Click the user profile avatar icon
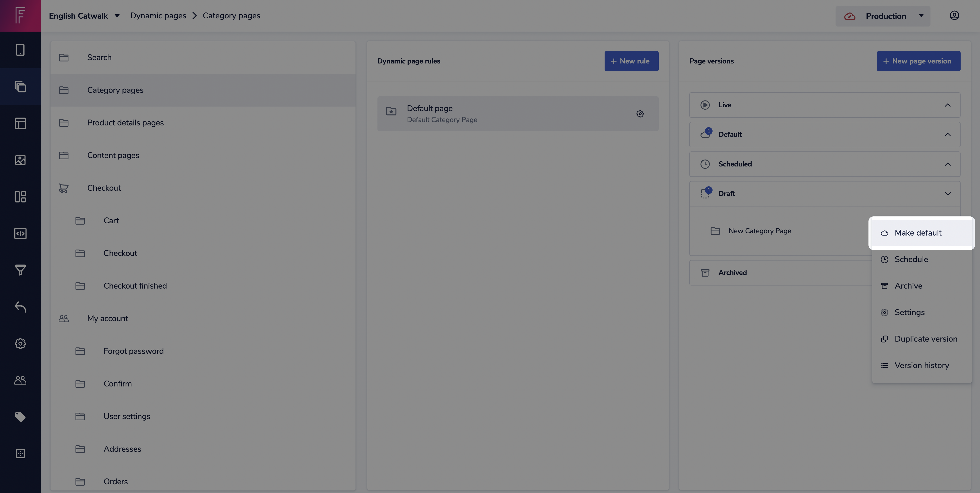 tap(954, 16)
